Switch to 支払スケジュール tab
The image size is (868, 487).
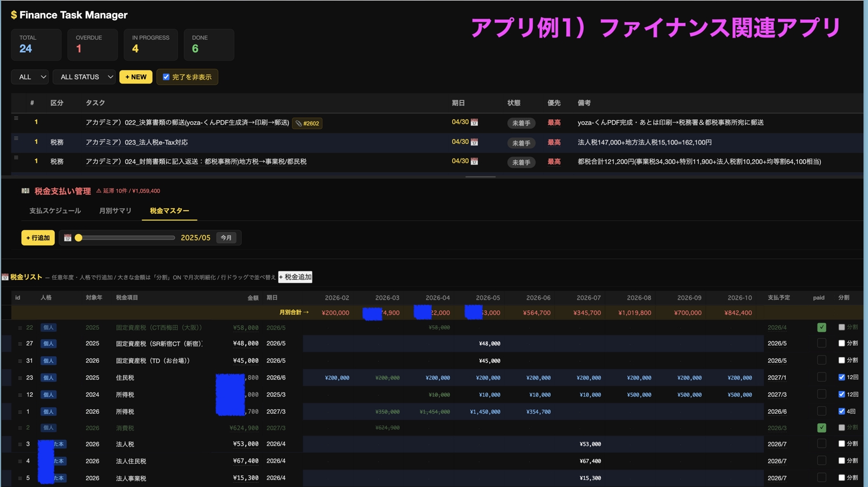[55, 211]
